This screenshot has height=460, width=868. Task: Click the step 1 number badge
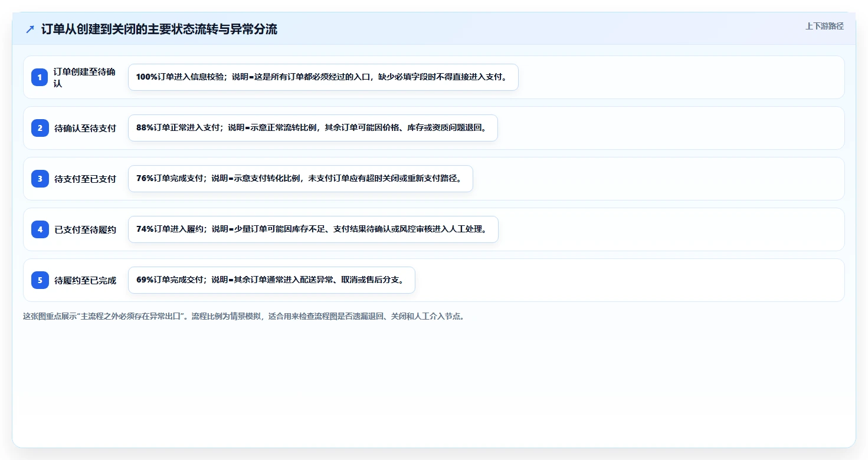(x=40, y=77)
